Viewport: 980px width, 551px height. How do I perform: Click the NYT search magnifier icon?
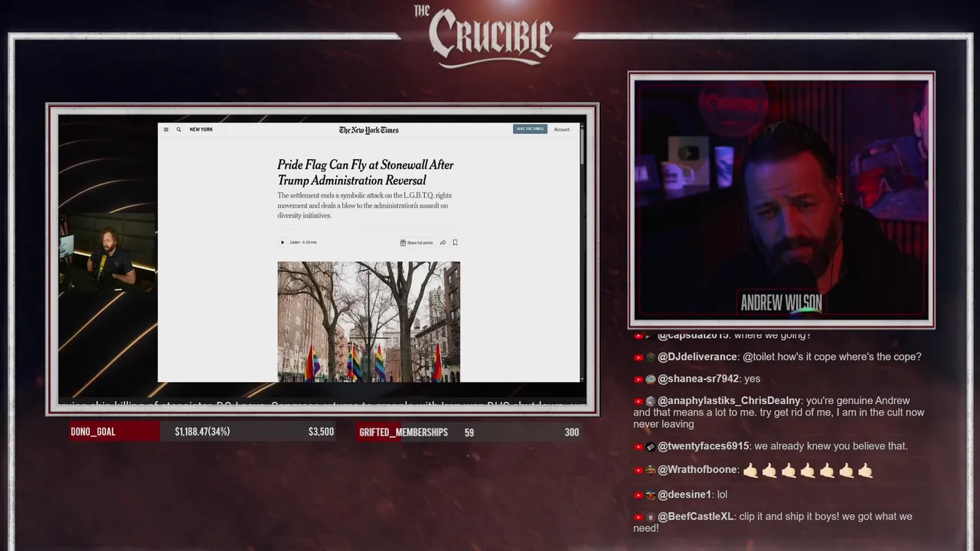point(179,129)
